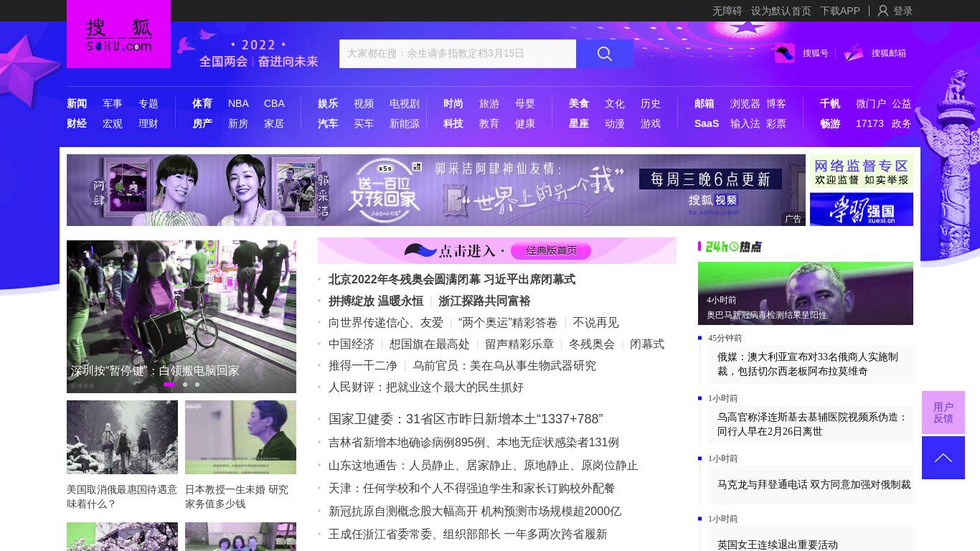The image size is (980, 551).
Task: Focus the search input field
Action: [458, 54]
